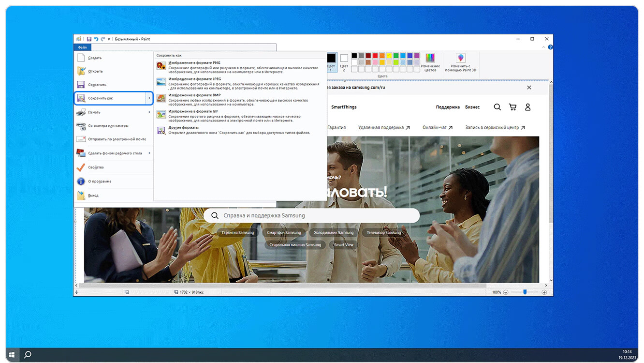Screen dimensions: 644x363
Task: Expand the Set as desktop background submenu
Action: pyautogui.click(x=149, y=153)
